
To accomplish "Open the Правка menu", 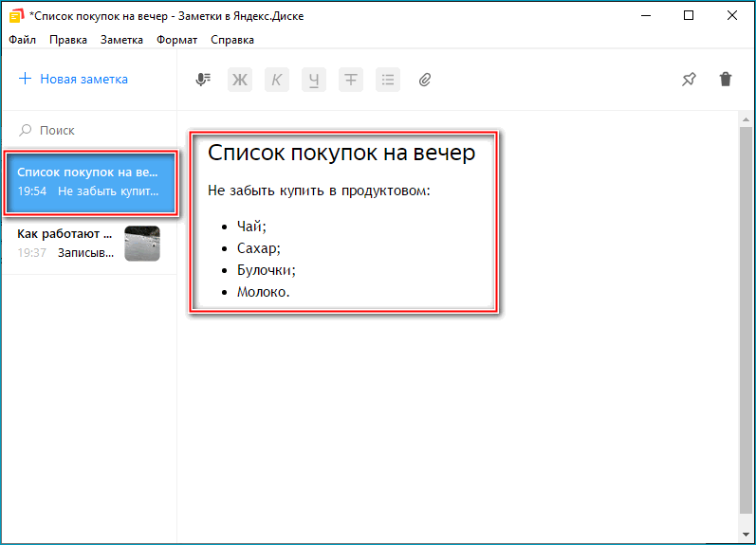I will pos(68,40).
